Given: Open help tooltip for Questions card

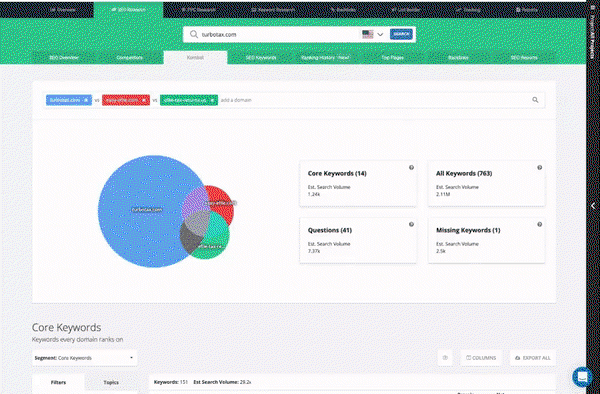Looking at the screenshot, I should click(411, 224).
